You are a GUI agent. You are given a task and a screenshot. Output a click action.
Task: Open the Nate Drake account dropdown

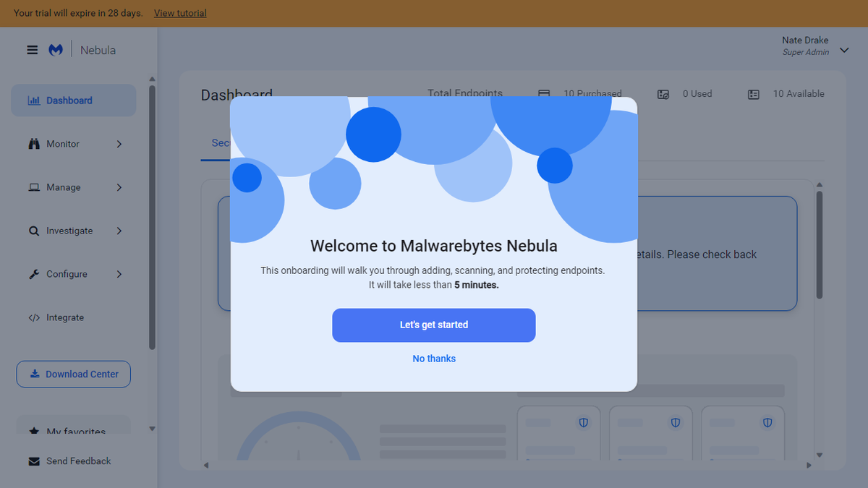(844, 50)
